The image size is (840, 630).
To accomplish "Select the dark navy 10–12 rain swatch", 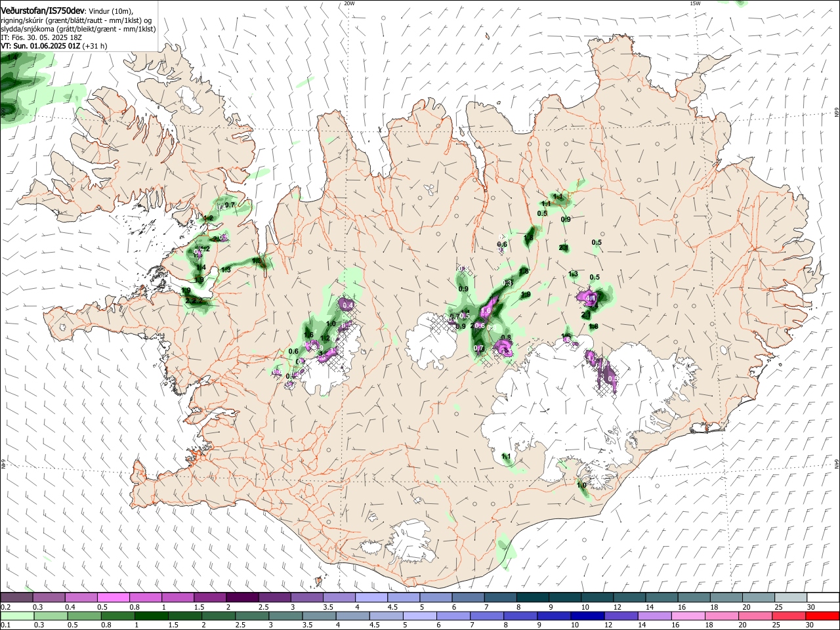I will point(587,616).
